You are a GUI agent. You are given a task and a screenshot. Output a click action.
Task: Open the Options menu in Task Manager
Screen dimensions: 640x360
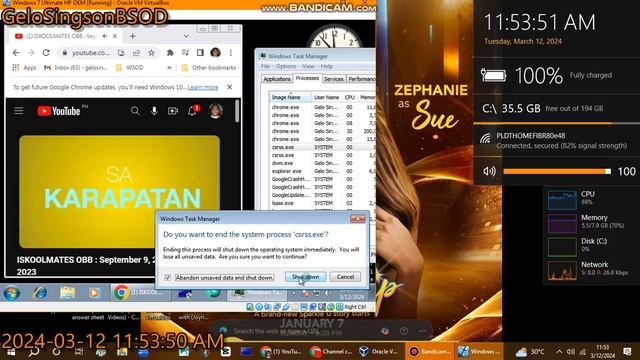286,66
